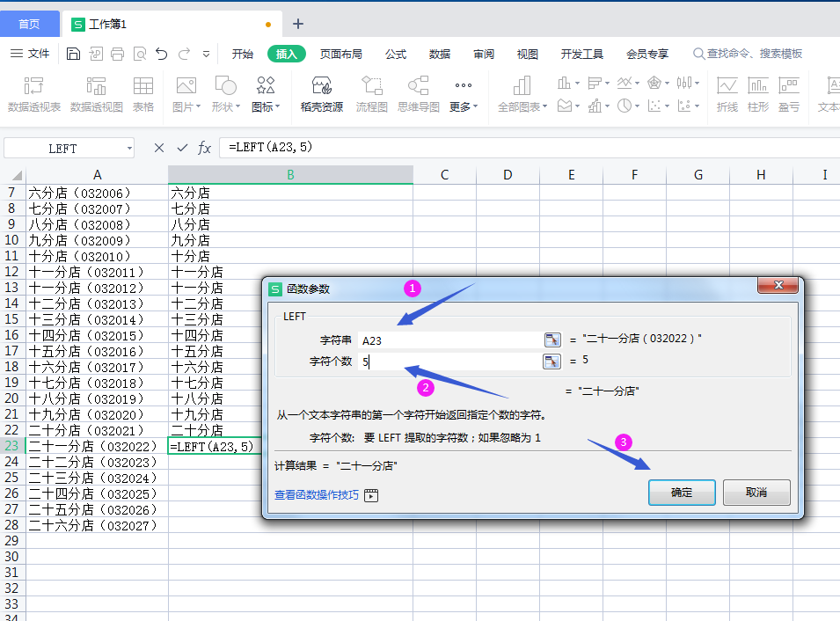840x621 pixels.
Task: Select cell 二十六分店（032027）
Action: coord(97,525)
